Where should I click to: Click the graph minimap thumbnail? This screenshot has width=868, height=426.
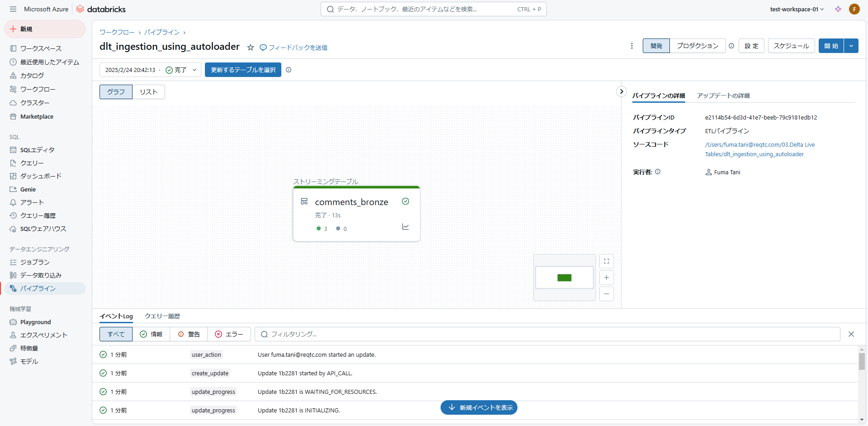564,278
